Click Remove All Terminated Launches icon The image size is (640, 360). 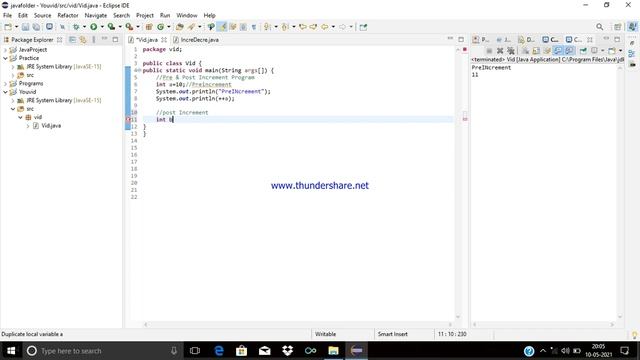[511, 51]
